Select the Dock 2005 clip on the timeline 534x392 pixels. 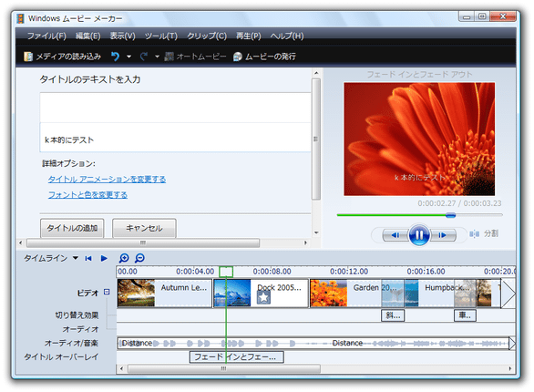pos(261,294)
